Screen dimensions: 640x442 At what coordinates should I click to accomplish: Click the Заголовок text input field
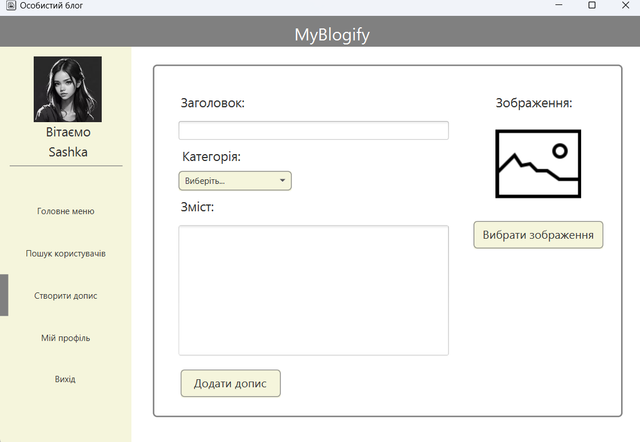tap(313, 131)
